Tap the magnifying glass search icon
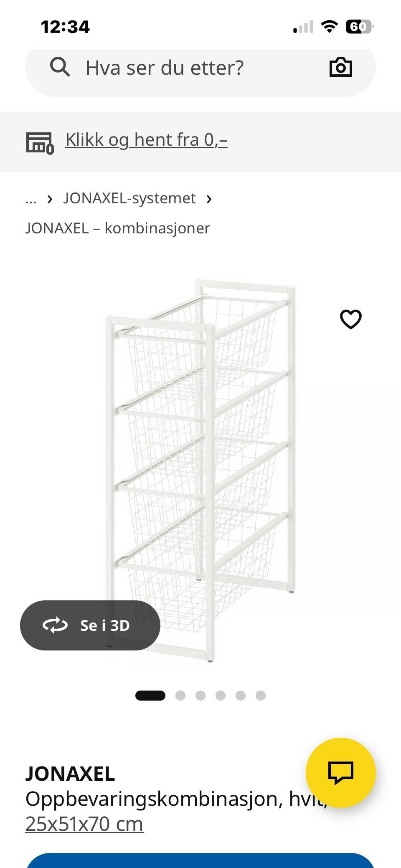 pos(60,67)
